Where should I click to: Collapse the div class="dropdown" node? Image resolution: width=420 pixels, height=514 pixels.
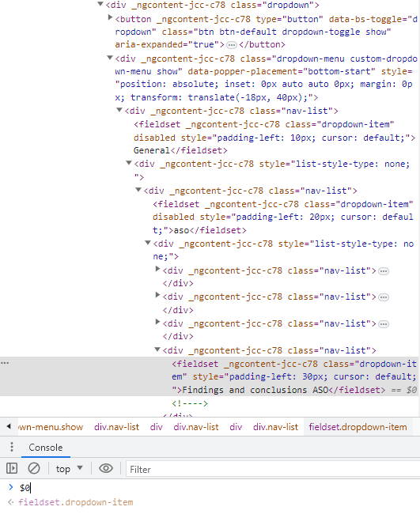pyautogui.click(x=100, y=4)
